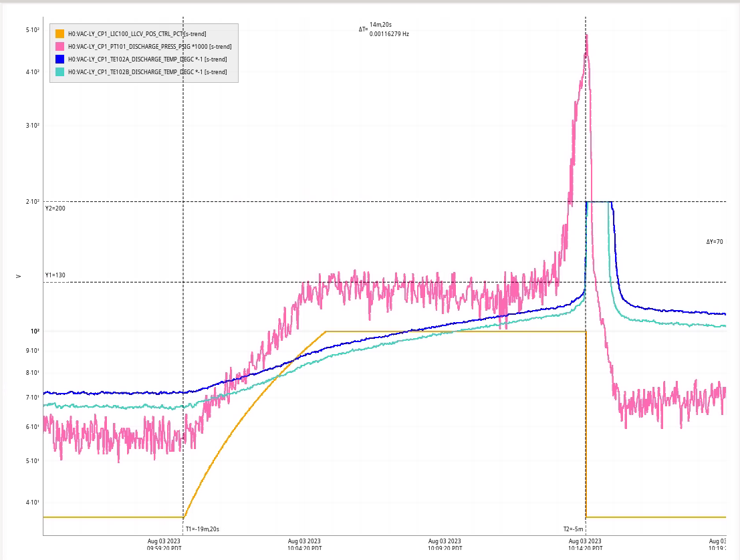Click the blue TE102A legend color swatch

60,59
